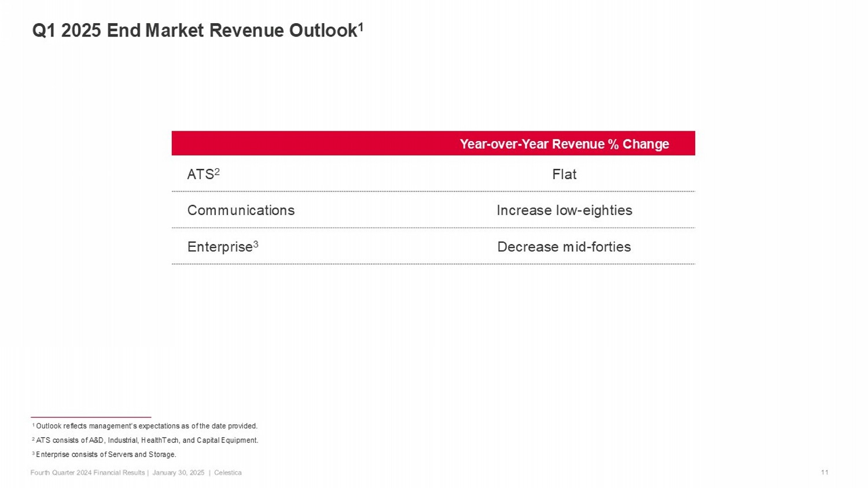Click the superscript 3 next to Enterprise
The width and height of the screenshot is (868, 488).
point(256,244)
